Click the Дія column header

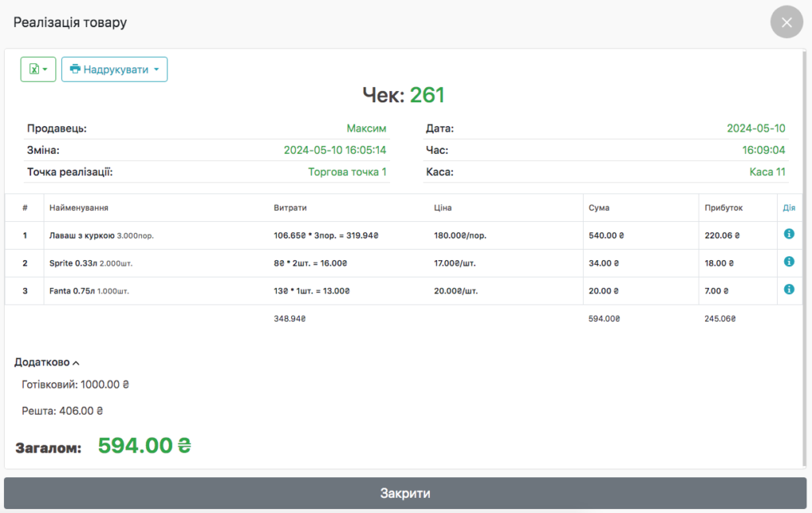(788, 208)
